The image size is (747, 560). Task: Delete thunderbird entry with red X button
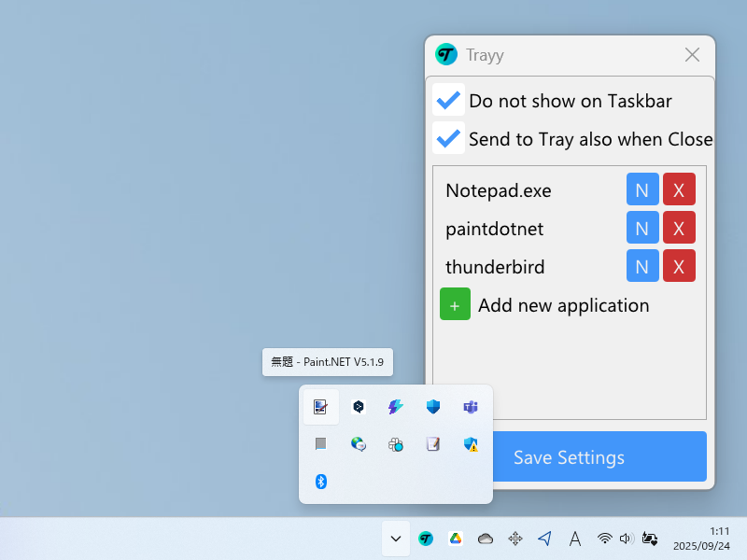(x=679, y=266)
